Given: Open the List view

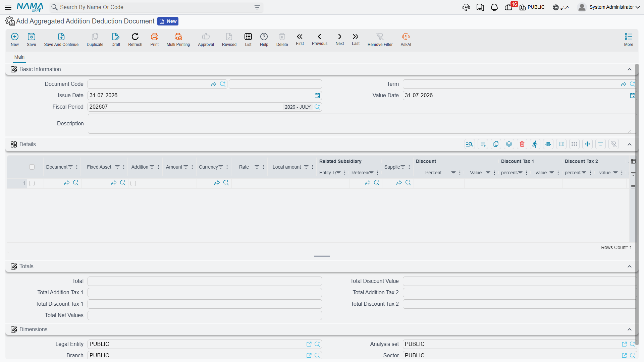Looking at the screenshot, I should click(x=248, y=40).
